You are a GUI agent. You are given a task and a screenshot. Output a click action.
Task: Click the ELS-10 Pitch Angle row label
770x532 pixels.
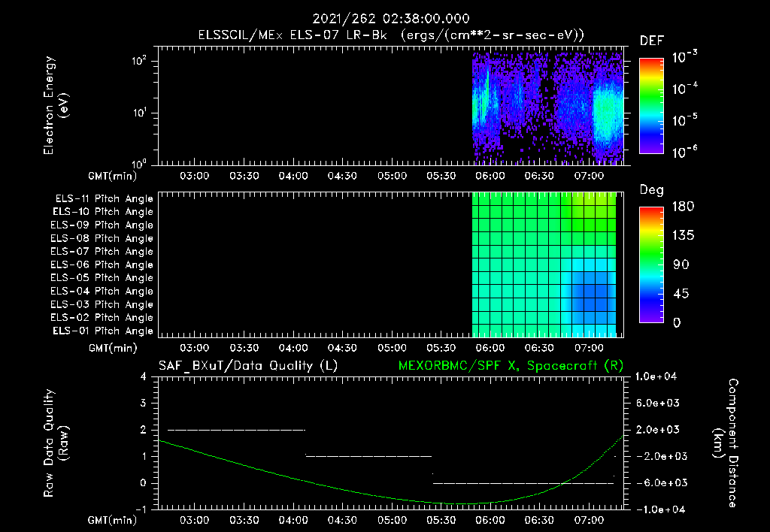(103, 212)
